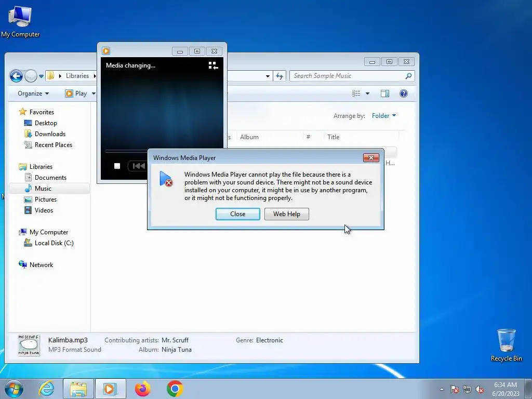Sort by the # column header
The image size is (532, 399).
click(x=313, y=137)
